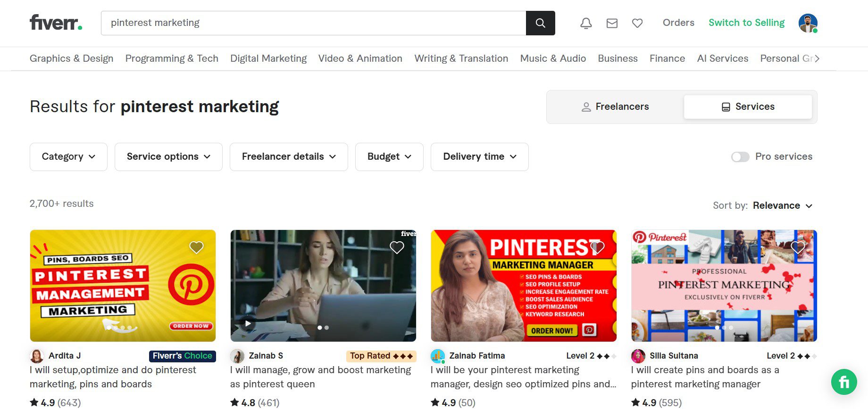This screenshot has height=409, width=868.
Task: Open Ardita J's Pinterest management gig thumbnail
Action: point(123,286)
